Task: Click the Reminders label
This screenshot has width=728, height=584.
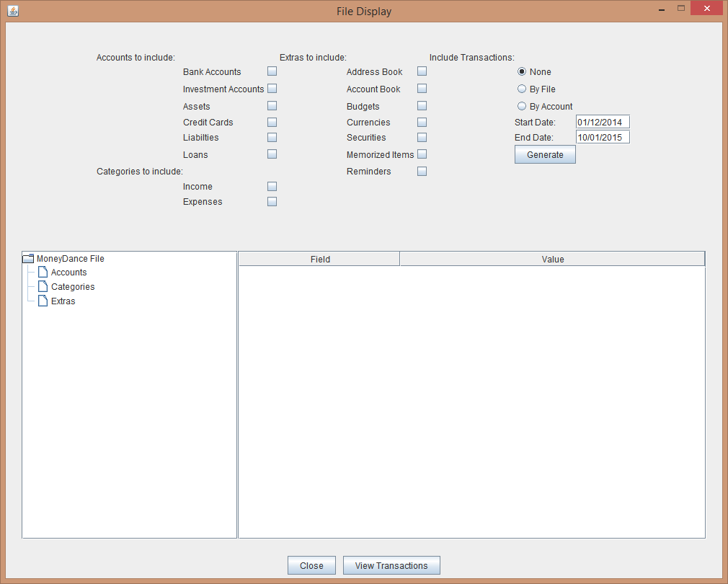Action: [x=368, y=172]
